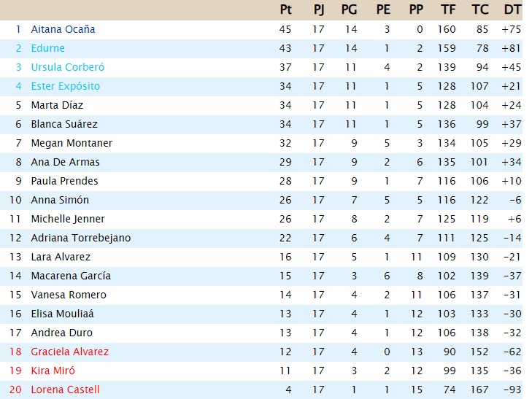Select Ana De Armas in standings
Viewport: 532px width, 399px height.
coord(65,162)
